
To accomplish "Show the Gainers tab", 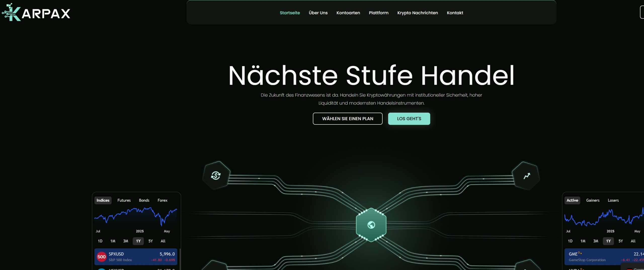I will (592, 200).
